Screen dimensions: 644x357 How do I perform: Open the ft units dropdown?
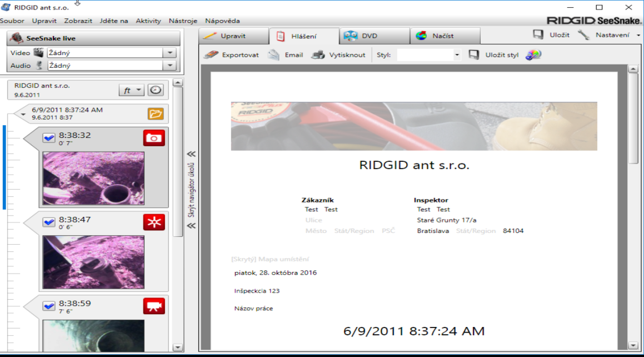132,90
